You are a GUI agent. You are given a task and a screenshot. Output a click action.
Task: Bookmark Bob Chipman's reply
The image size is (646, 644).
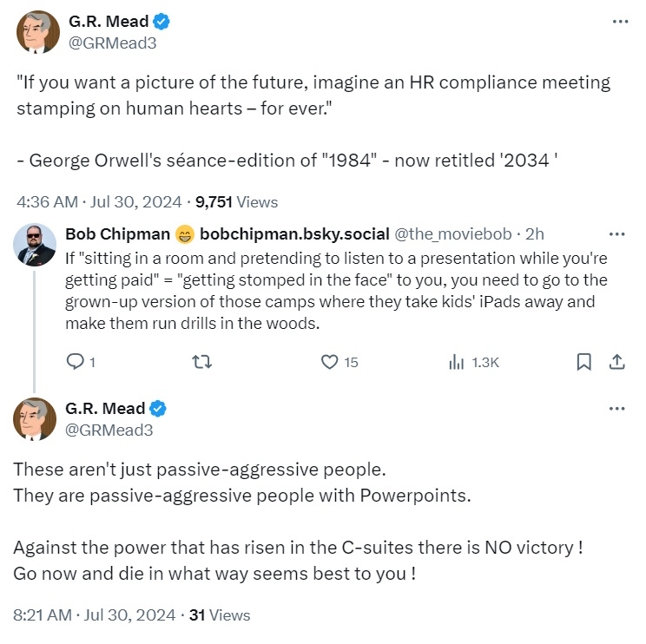pyautogui.click(x=584, y=362)
